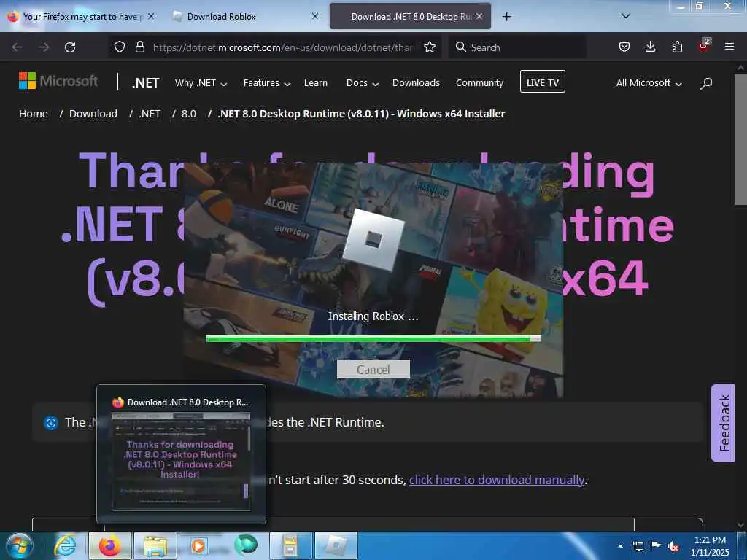Screen dimensions: 747x560
Task: Click the network tray icon
Action: coord(638,546)
